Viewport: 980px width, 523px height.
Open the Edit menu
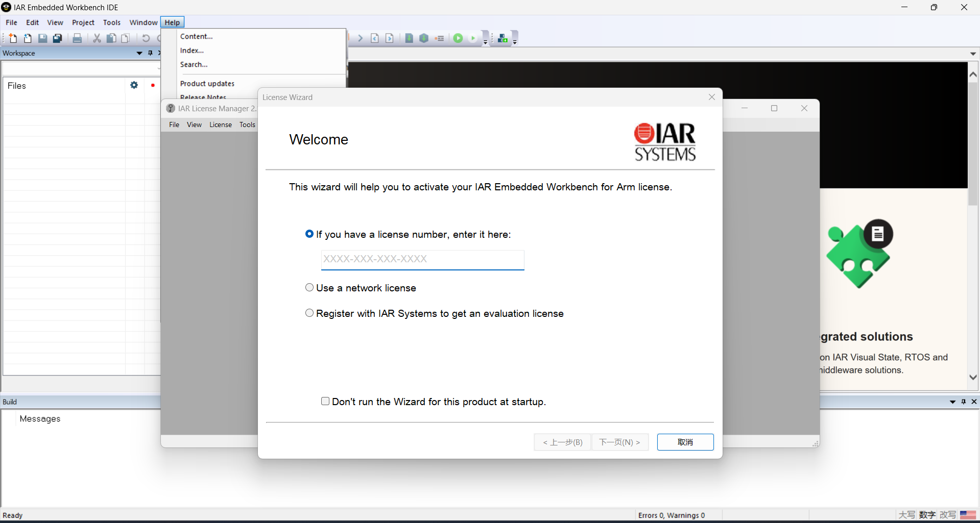(x=33, y=22)
